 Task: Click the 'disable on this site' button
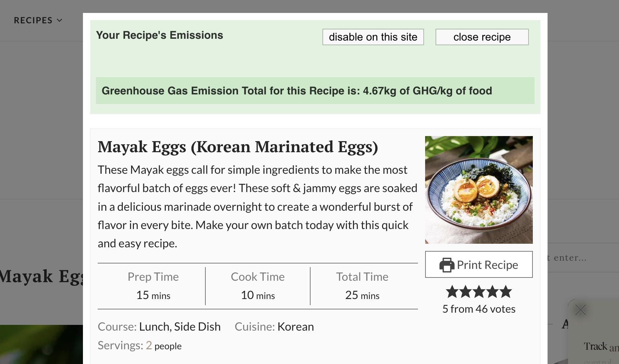(x=373, y=37)
